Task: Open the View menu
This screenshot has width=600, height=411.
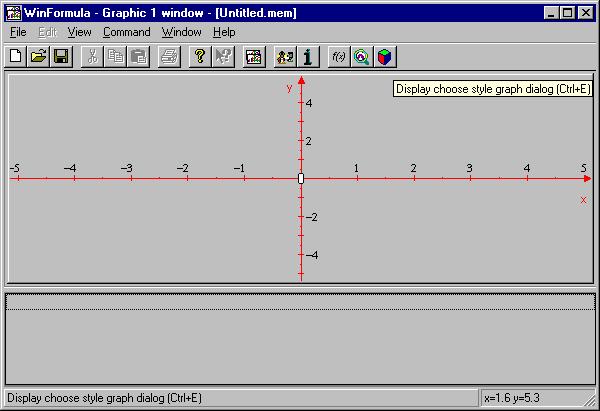Action: (79, 32)
